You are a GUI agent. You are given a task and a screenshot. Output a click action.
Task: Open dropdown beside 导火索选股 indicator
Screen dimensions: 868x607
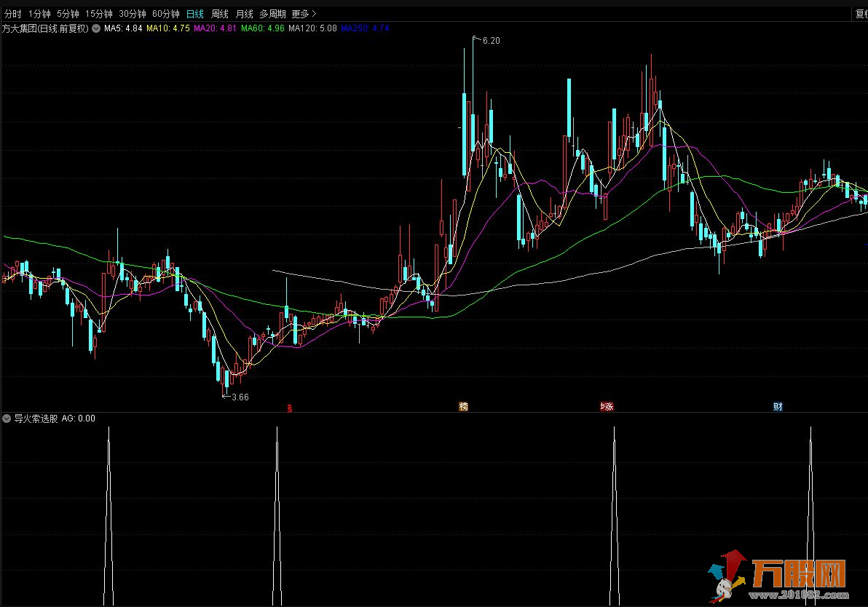(7, 418)
